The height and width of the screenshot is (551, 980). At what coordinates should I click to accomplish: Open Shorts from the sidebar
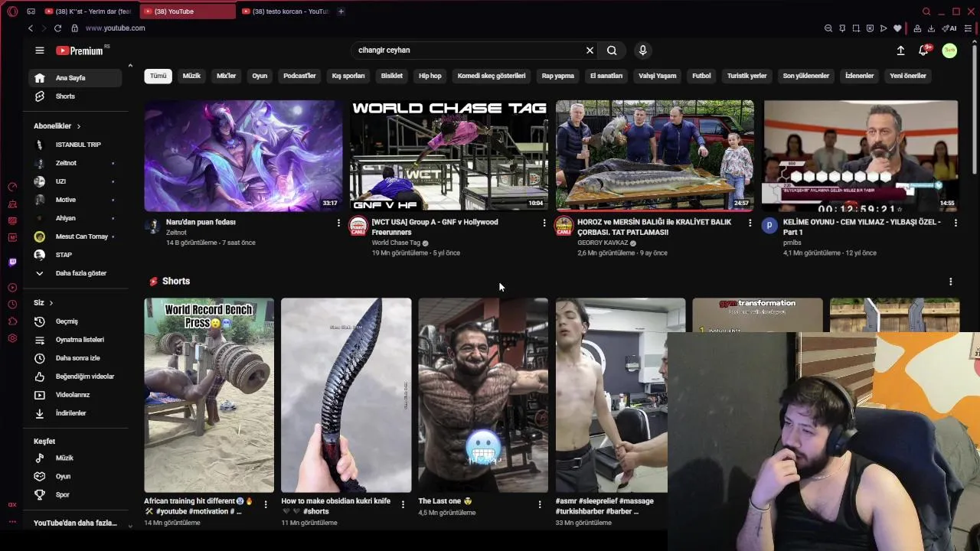75,96
